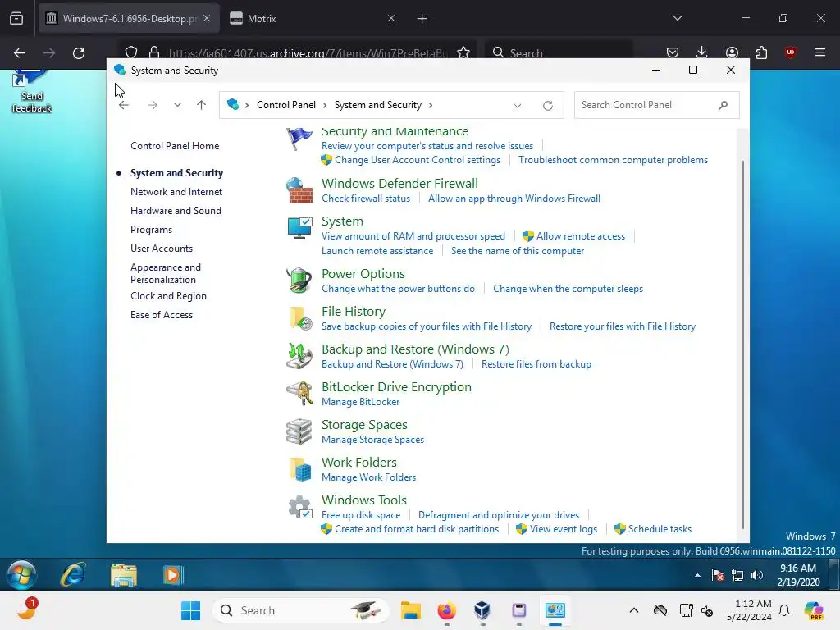This screenshot has width=840, height=630.
Task: Open Copilot preview icon in tray
Action: coord(814,610)
